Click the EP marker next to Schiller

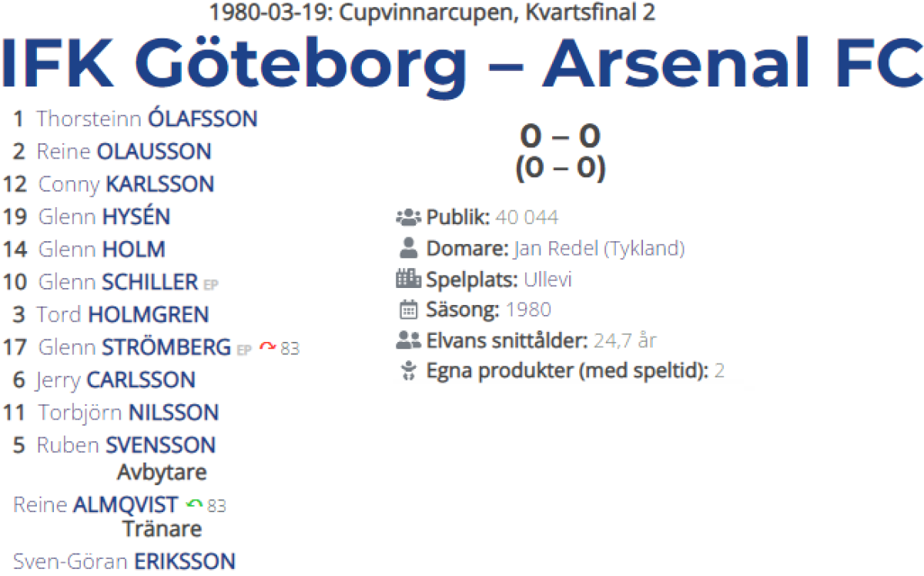click(210, 285)
